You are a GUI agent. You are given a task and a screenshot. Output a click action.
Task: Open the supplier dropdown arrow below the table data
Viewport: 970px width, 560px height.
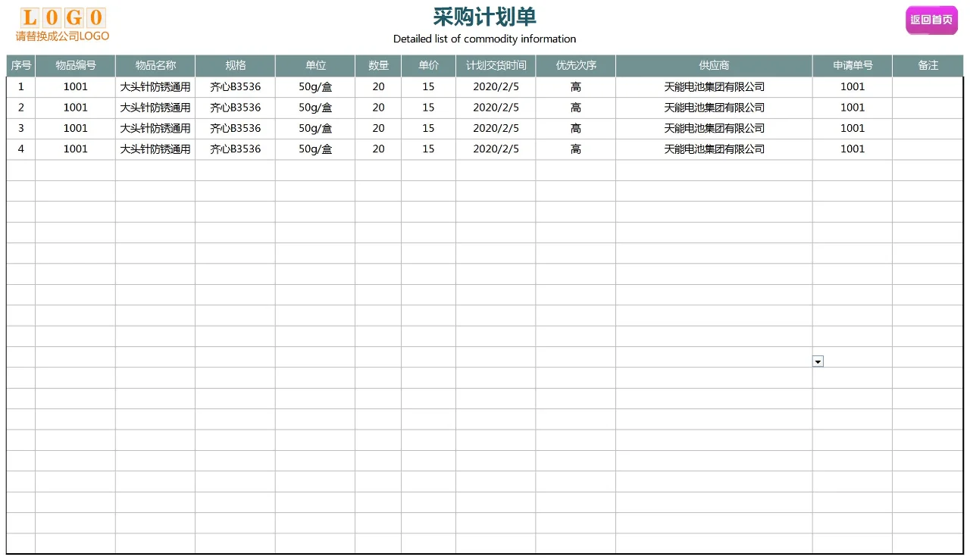(818, 361)
